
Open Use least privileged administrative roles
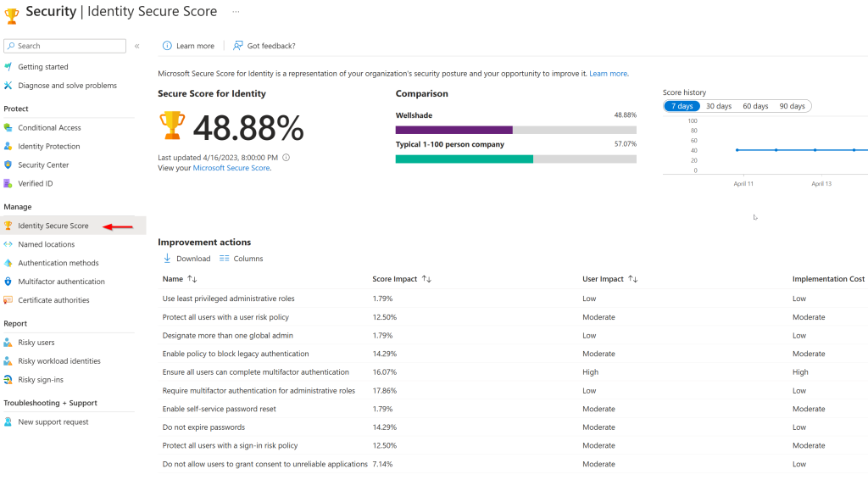pos(228,299)
